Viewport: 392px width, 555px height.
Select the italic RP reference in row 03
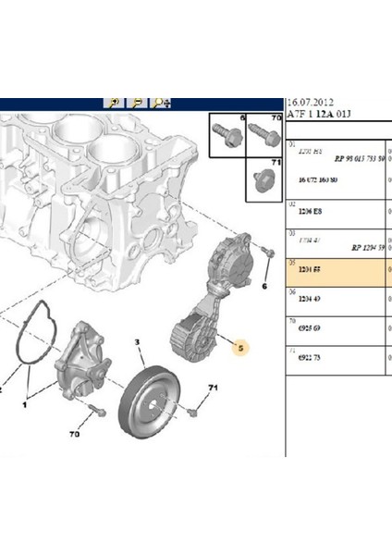coord(368,248)
